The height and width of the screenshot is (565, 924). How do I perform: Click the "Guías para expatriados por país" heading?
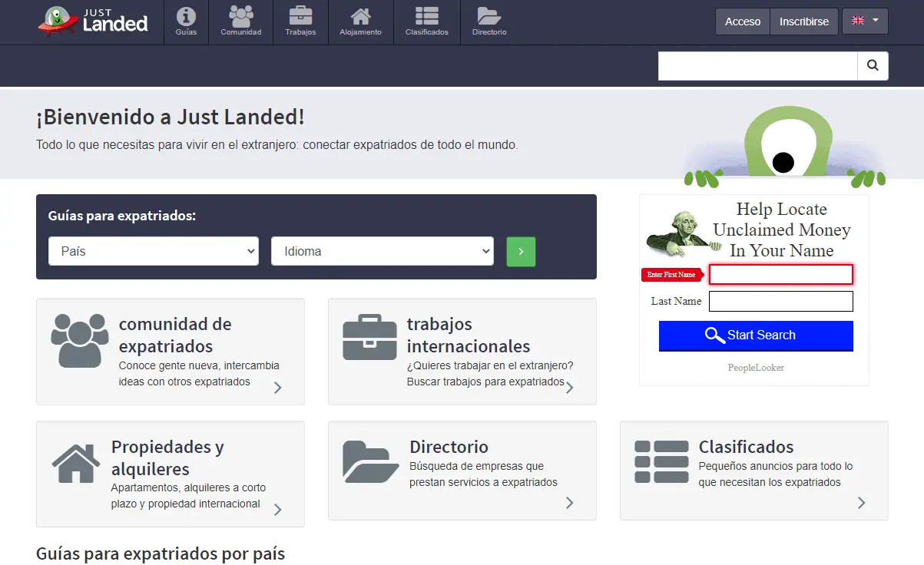coord(161,553)
